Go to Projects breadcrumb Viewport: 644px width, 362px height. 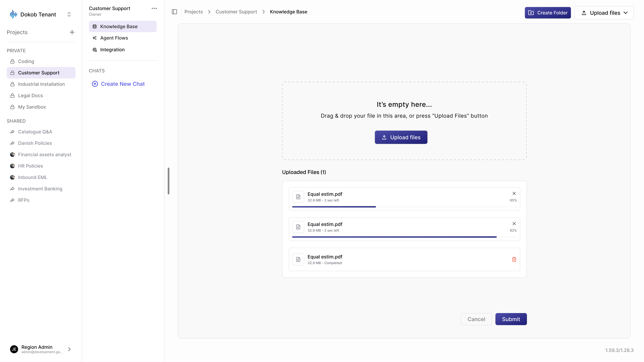point(194,12)
